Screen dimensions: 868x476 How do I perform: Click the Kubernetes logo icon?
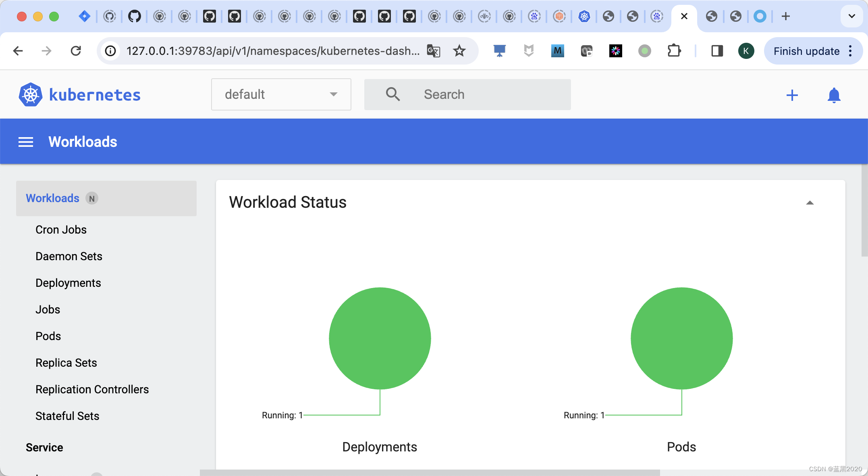[31, 95]
